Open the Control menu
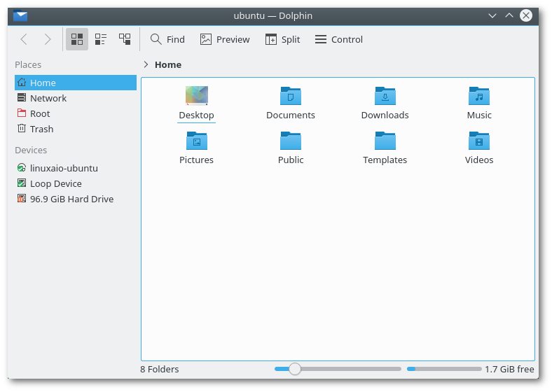 tap(339, 39)
